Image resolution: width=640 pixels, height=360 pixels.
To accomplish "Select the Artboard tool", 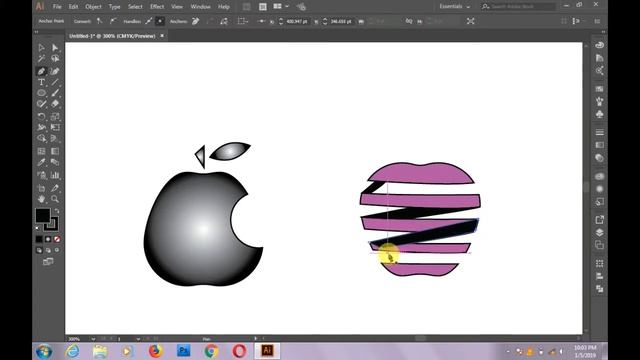I will 42,188.
